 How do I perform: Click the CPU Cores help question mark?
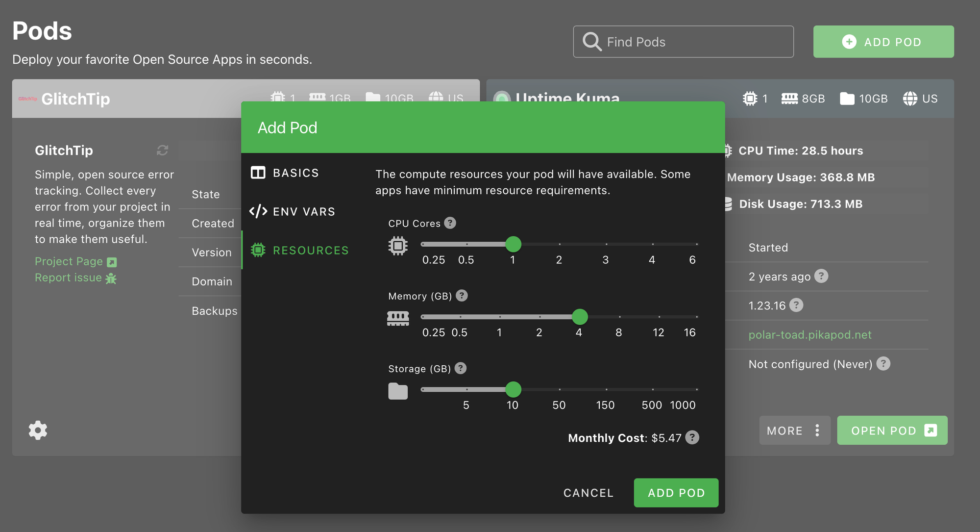[x=450, y=223]
